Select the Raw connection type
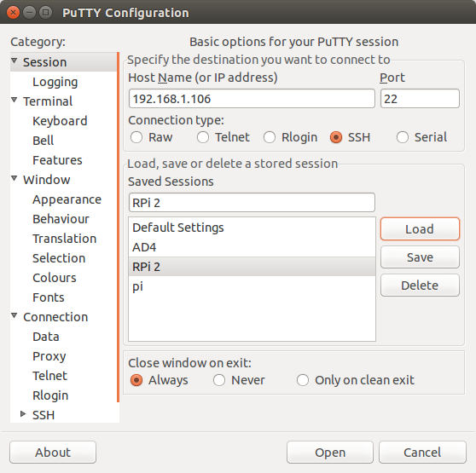Viewport: 476px width, 473px height. click(x=136, y=137)
